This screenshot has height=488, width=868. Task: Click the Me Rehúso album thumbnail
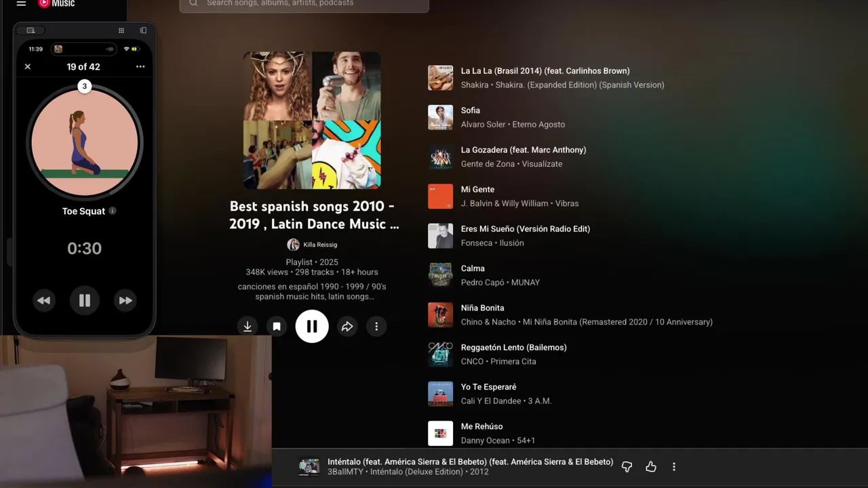point(440,434)
